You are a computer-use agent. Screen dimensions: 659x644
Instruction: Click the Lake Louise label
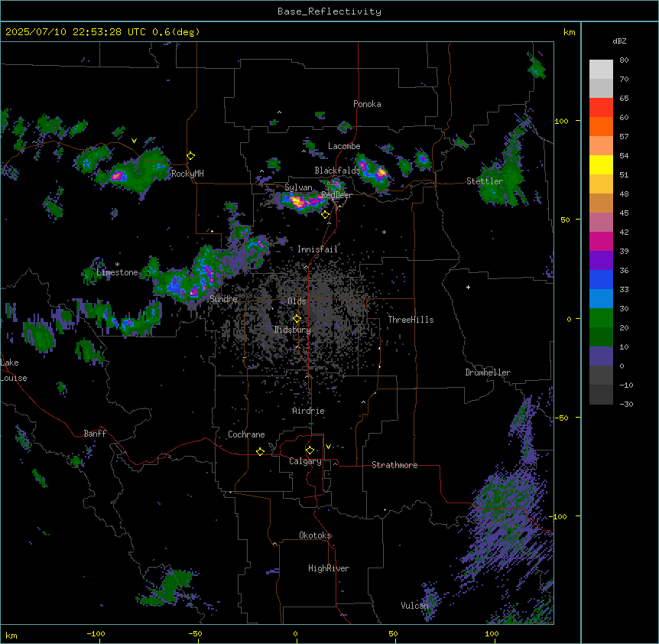coord(12,370)
